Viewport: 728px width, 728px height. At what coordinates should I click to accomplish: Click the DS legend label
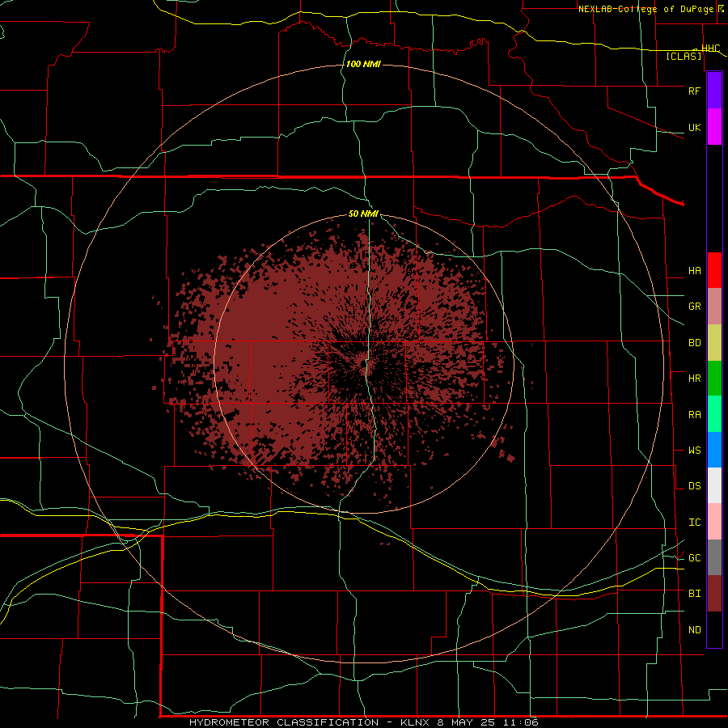pyautogui.click(x=694, y=486)
